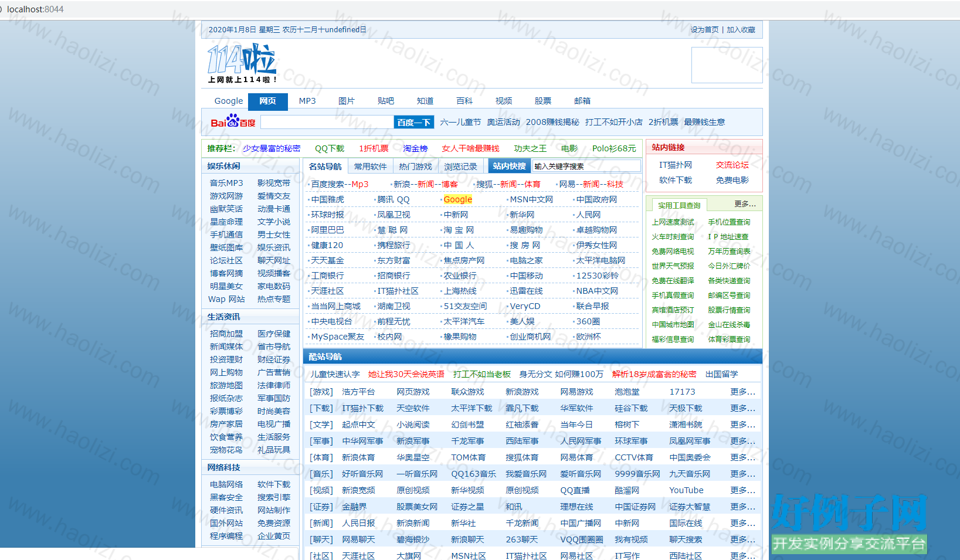The image size is (960, 560).
Task: Select the 股票 search tab
Action: tap(543, 101)
